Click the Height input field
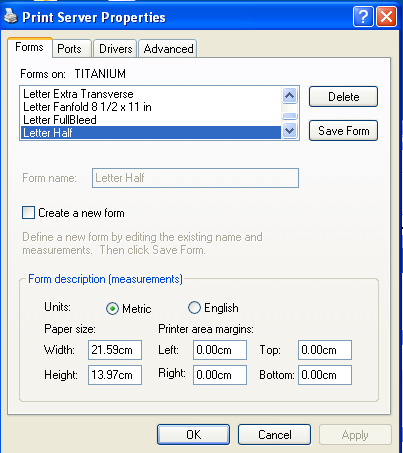This screenshot has height=453, width=403. tap(115, 375)
